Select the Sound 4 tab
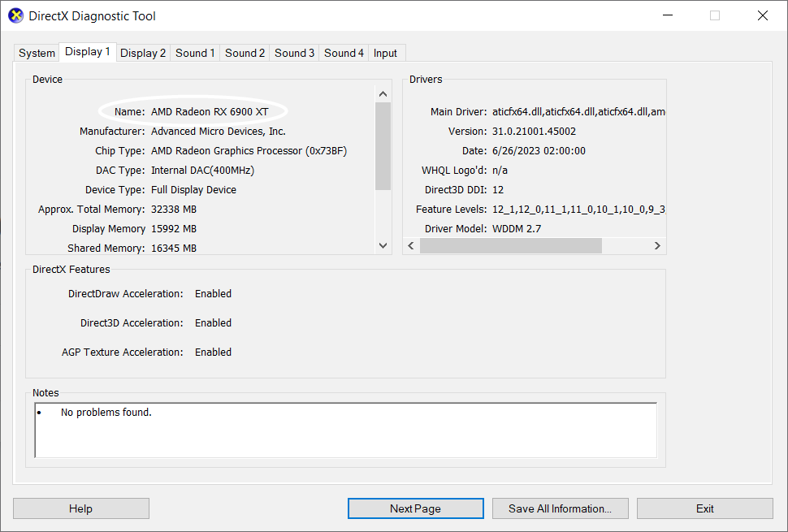Viewport: 788px width, 532px height. coord(344,53)
